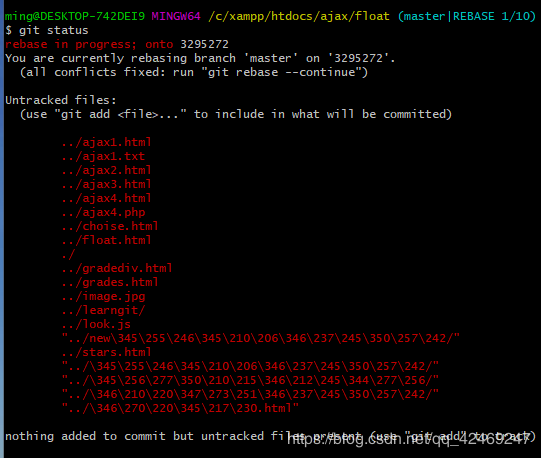Click the ../image.jpg entry
Image resolution: width=541 pixels, height=458 pixels.
103,296
